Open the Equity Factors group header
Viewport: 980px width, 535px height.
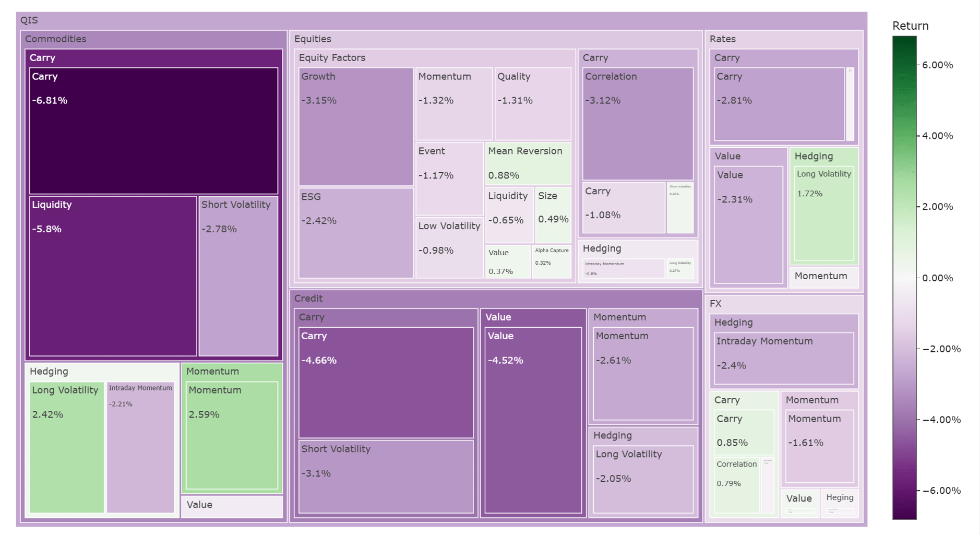(434, 58)
